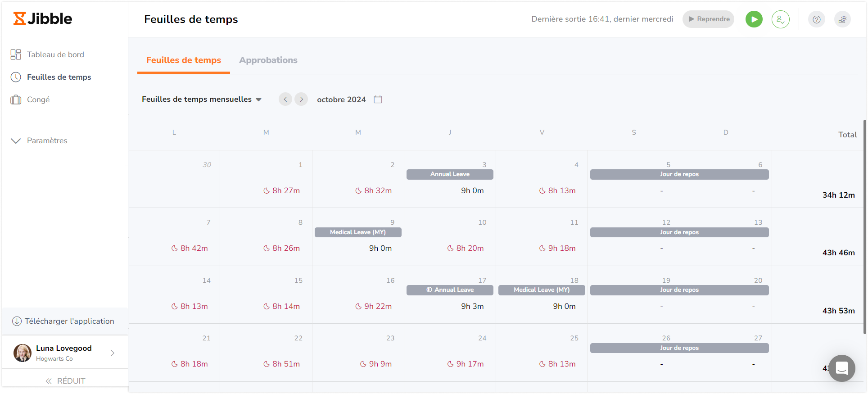Click the octobre 2024 date label
This screenshot has width=868, height=394.
pos(341,100)
